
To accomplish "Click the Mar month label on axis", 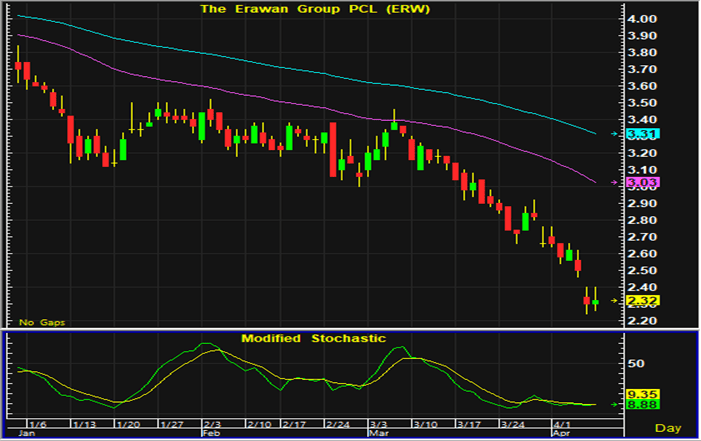I will [372, 435].
